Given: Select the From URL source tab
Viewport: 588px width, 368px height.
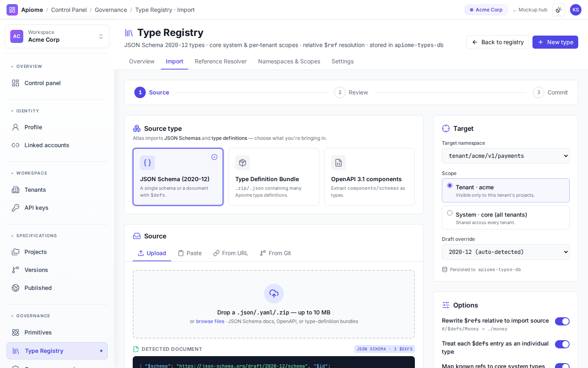Looking at the screenshot, I should tap(231, 253).
